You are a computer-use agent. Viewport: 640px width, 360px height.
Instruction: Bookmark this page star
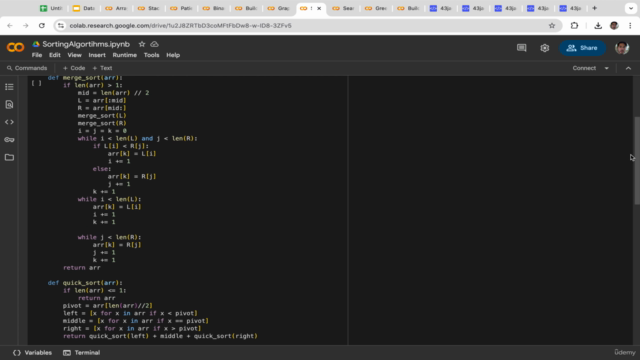click(552, 25)
